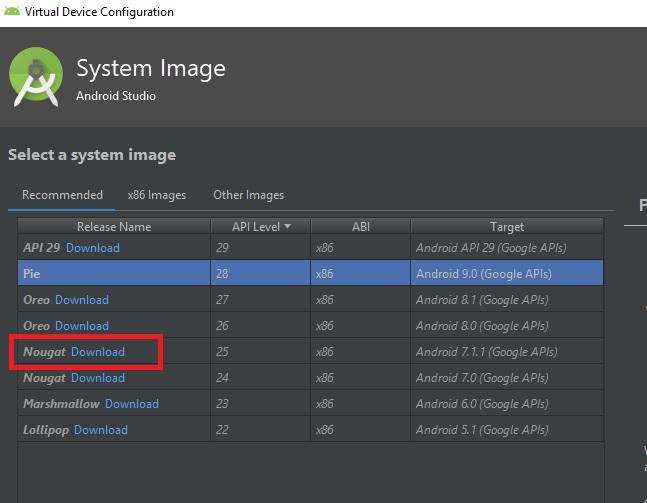Select Android 7.0 (Google APIs) cell
The height and width of the screenshot is (503, 647).
[507, 378]
